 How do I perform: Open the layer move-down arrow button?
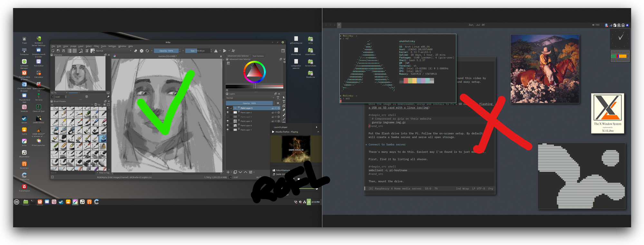click(240, 172)
